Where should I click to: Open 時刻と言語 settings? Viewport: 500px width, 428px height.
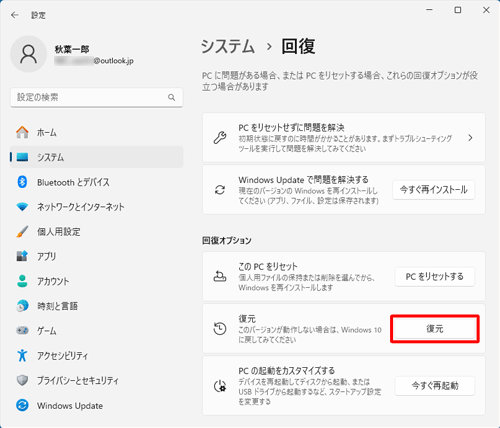pyautogui.click(x=97, y=306)
